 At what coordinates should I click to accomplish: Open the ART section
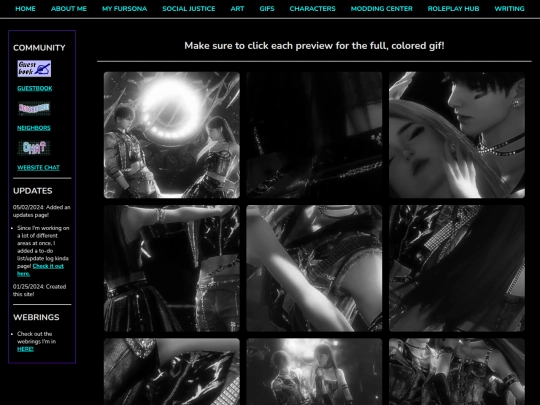pyautogui.click(x=237, y=9)
